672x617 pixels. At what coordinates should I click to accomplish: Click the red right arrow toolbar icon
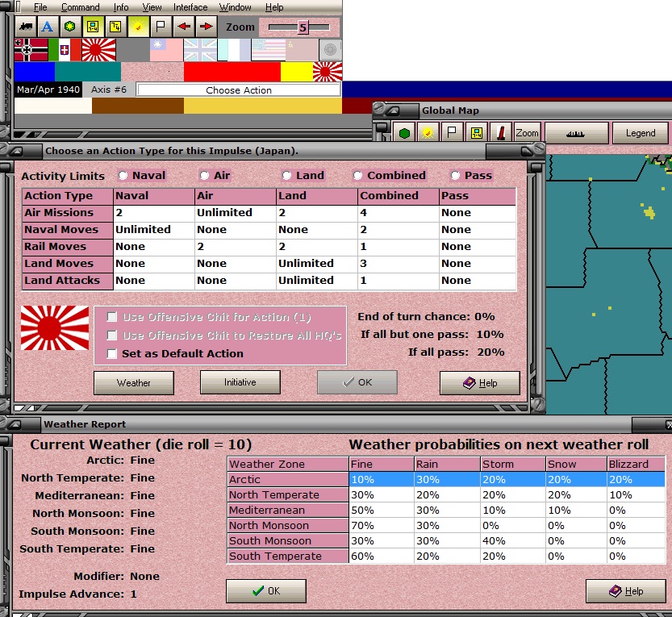click(x=207, y=27)
